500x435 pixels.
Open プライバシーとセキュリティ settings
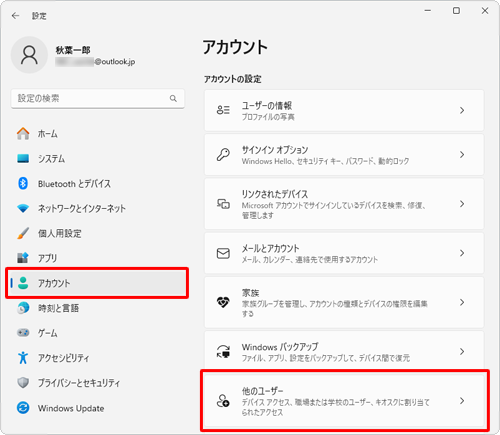97,383
